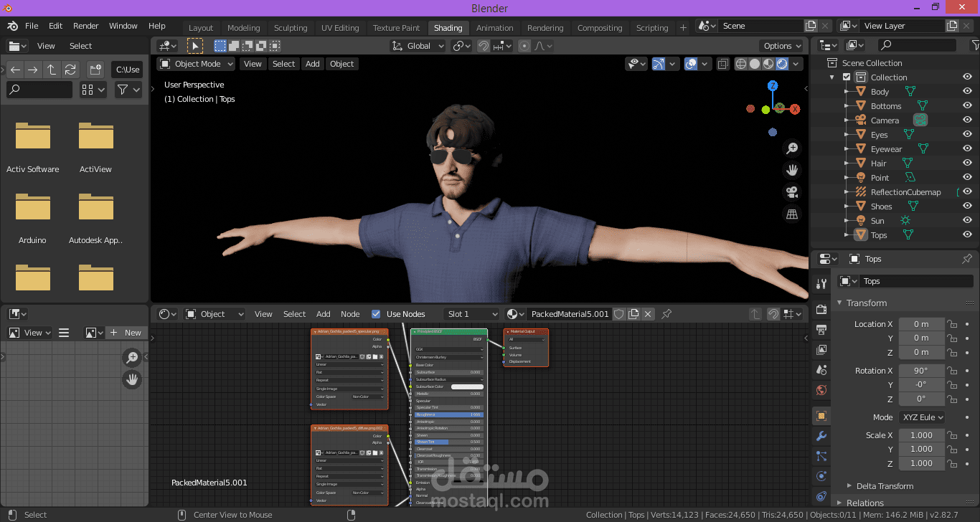Open the Slot 1 dropdown
Viewport: 980px width, 522px height.
click(471, 313)
